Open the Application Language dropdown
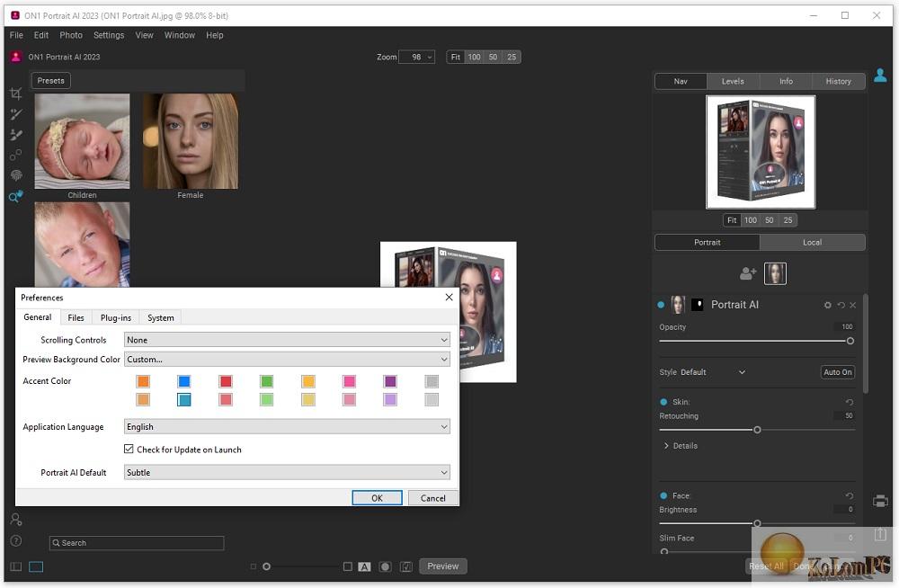The width and height of the screenshot is (899, 588). [x=287, y=427]
